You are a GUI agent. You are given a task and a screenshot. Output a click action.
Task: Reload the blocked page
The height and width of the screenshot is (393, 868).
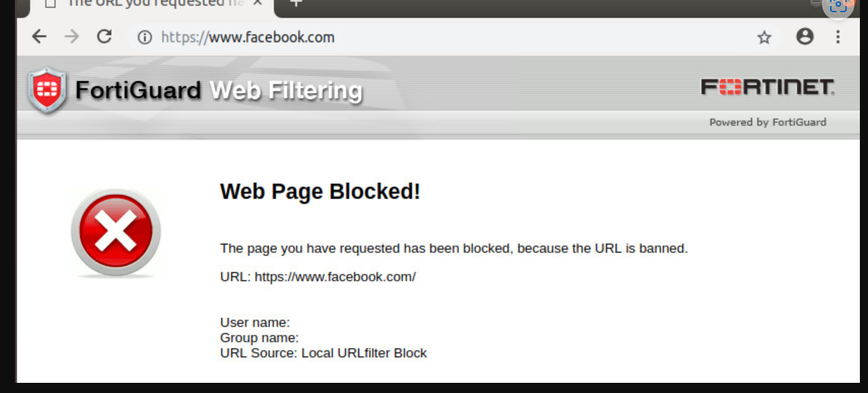tap(104, 37)
